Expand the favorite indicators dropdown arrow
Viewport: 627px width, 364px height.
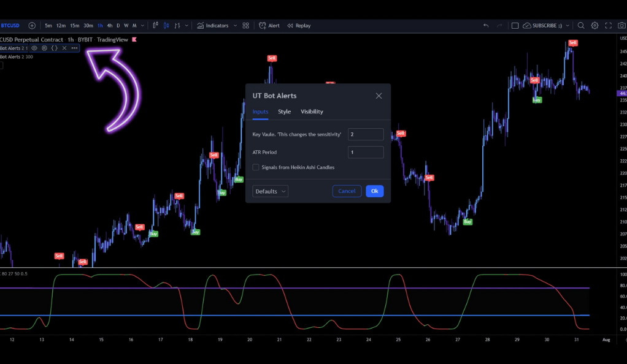pos(235,26)
